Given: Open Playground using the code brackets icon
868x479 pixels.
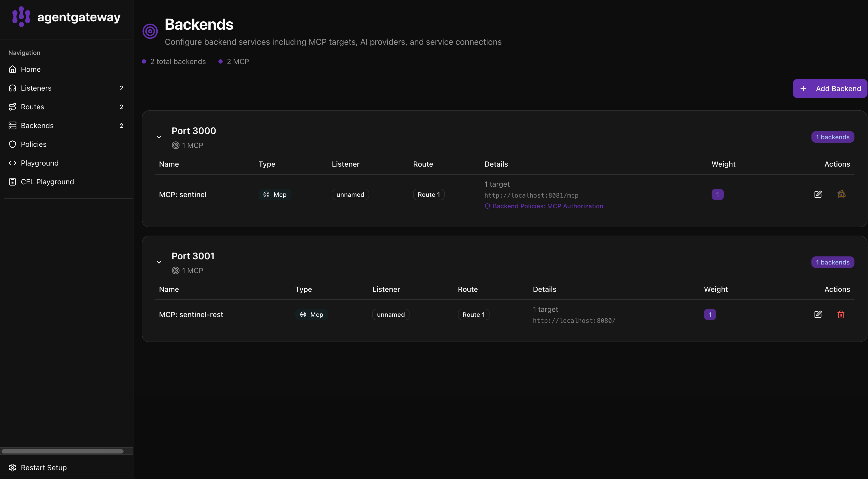Looking at the screenshot, I should pos(13,163).
